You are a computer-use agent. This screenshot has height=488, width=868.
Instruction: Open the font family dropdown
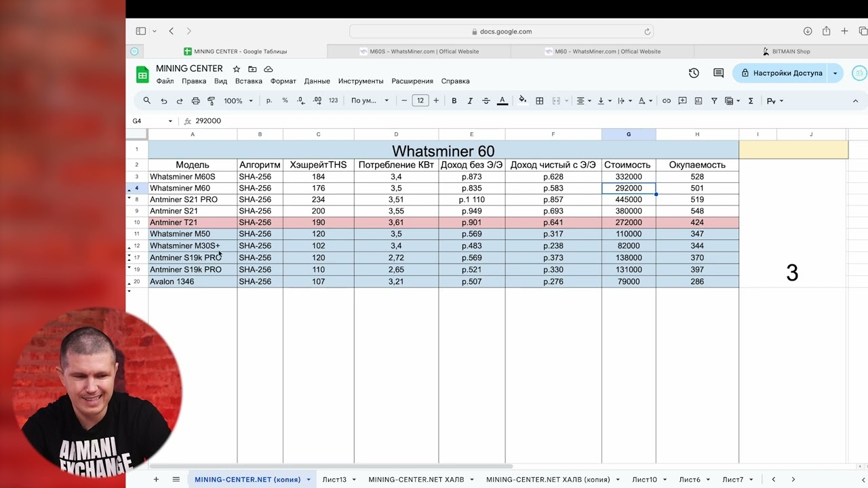click(x=370, y=101)
